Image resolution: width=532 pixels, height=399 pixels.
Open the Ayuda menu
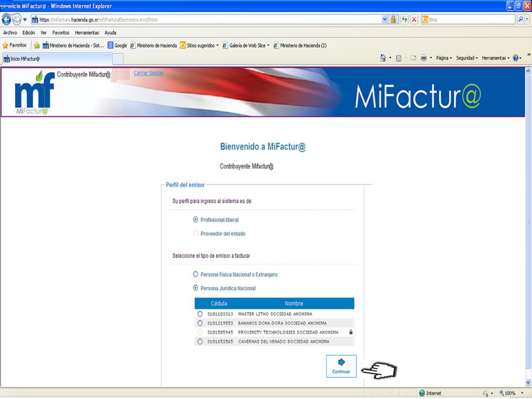[111, 33]
